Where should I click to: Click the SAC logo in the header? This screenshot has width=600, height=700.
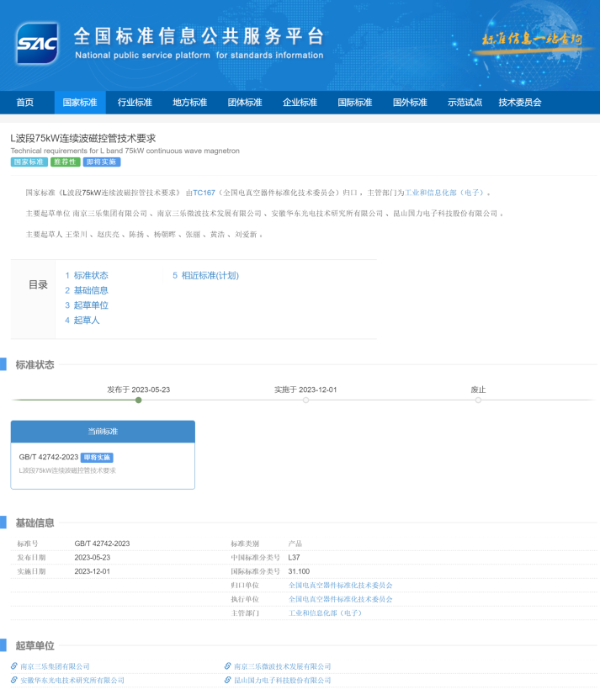(36, 45)
